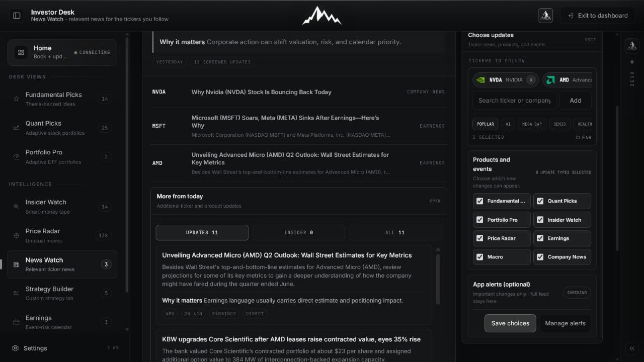Image resolution: width=644 pixels, height=362 pixels.
Task: Collapse the More from today section via OPEN
Action: point(435,201)
